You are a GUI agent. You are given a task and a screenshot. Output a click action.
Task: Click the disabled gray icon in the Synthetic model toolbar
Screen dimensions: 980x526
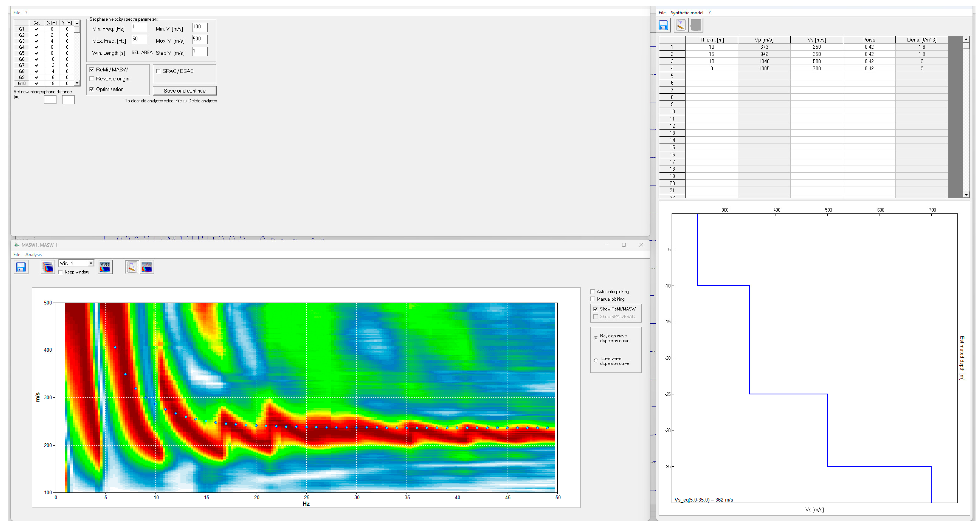click(x=696, y=26)
